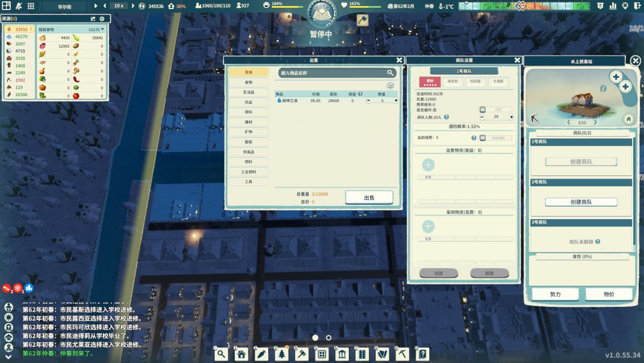Screen dimensions: 644x363
Task: Click the health 161% progress bar
Action: coord(366,7)
